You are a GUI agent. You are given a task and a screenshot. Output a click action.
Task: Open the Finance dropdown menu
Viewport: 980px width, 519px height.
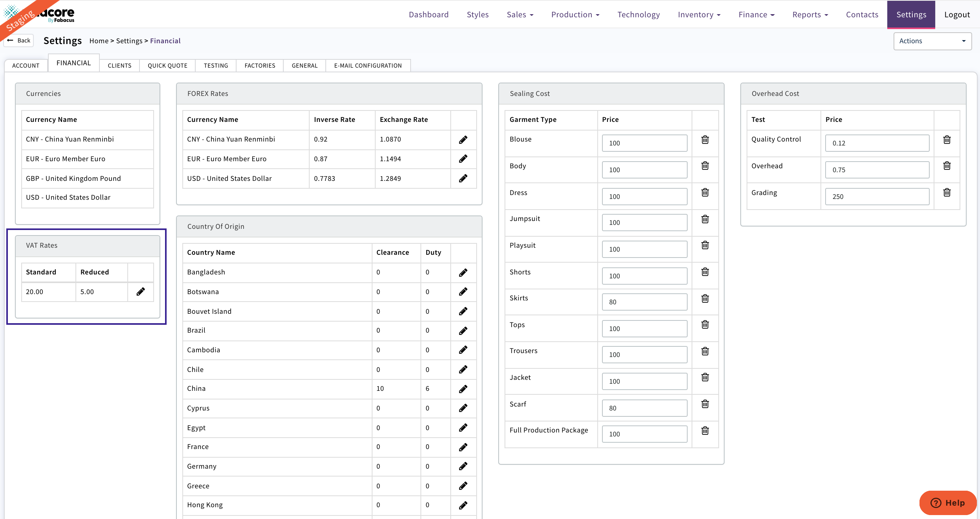point(756,15)
